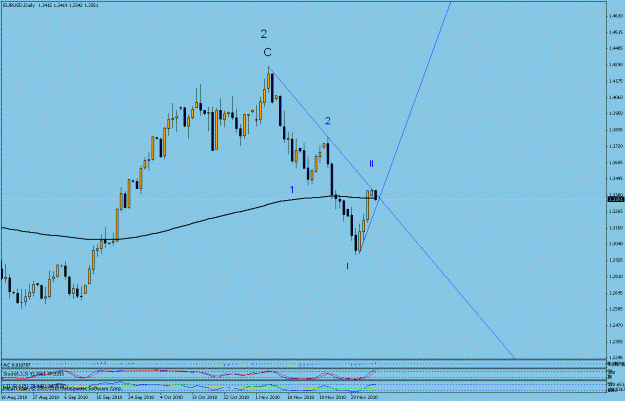Click the 1.3040 price axis label
Viewport: 625px width, 401px height.
(x=616, y=244)
